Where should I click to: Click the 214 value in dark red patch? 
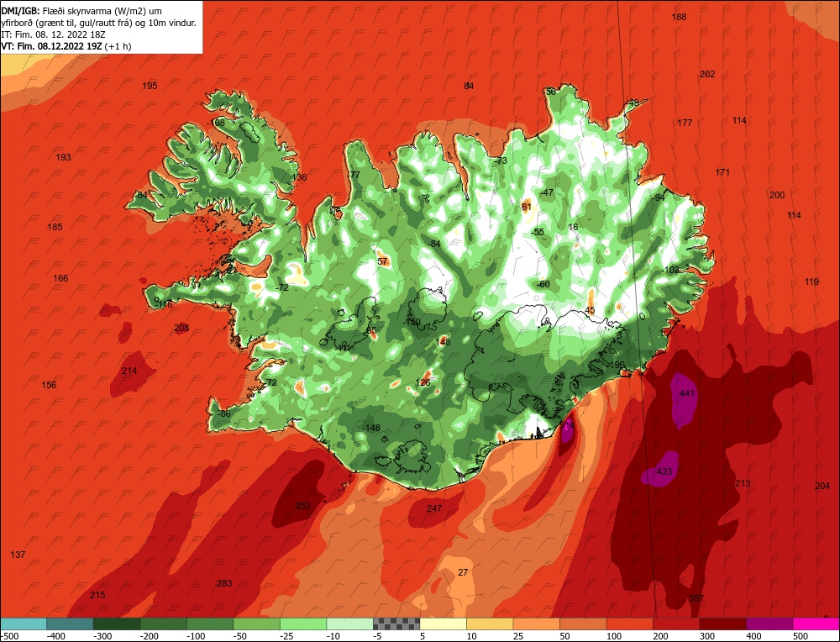click(129, 371)
